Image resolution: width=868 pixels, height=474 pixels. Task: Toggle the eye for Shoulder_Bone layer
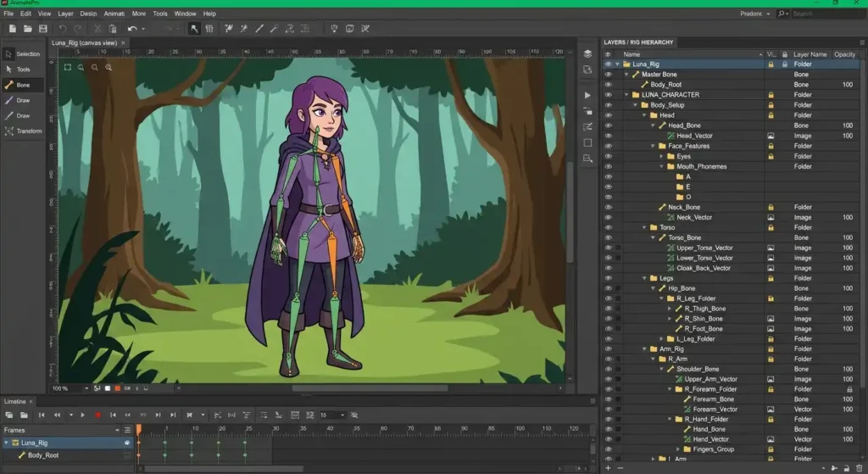pyautogui.click(x=608, y=370)
